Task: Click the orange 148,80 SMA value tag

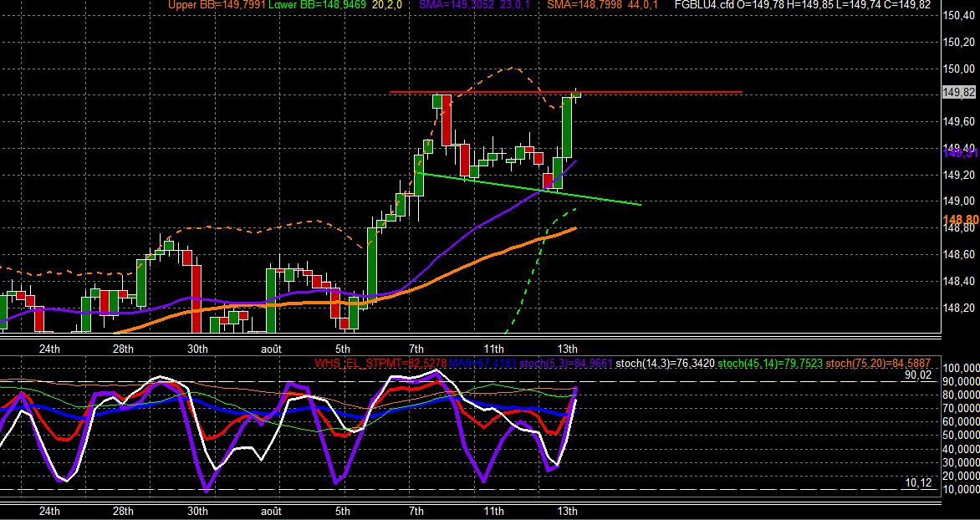Action: point(961,219)
